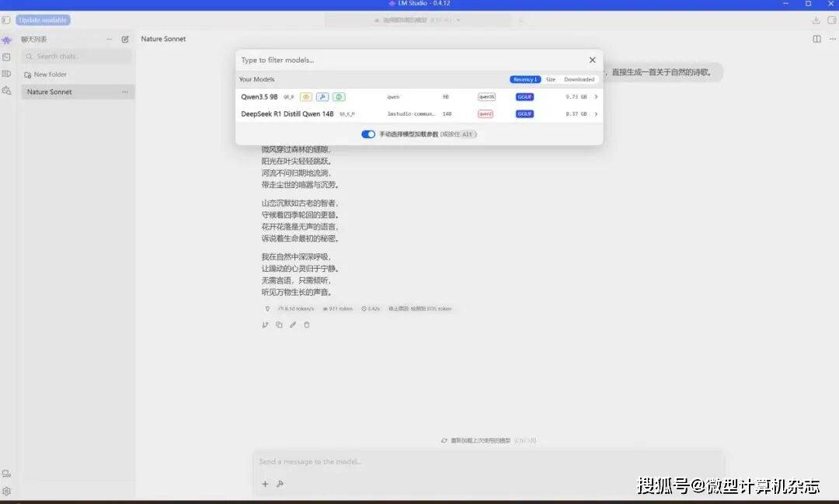The width and height of the screenshot is (839, 504).
Task: Click Update available badge
Action: (x=44, y=19)
